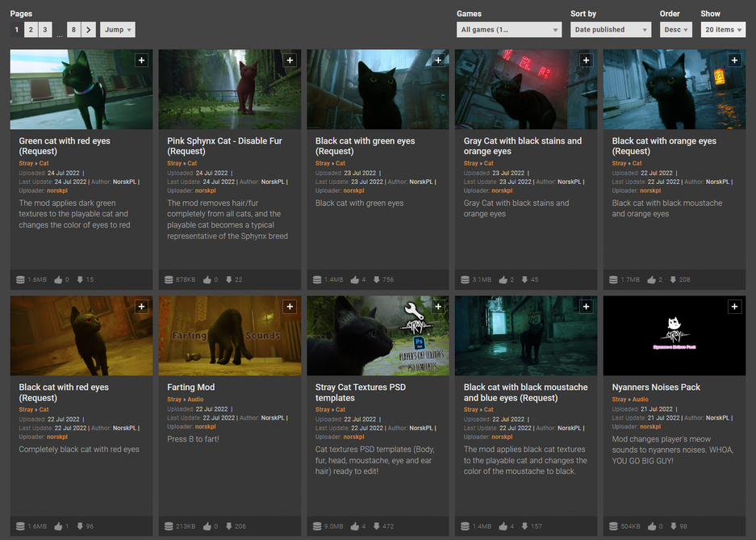Click download icon on Black cat orange eyes

(x=675, y=280)
